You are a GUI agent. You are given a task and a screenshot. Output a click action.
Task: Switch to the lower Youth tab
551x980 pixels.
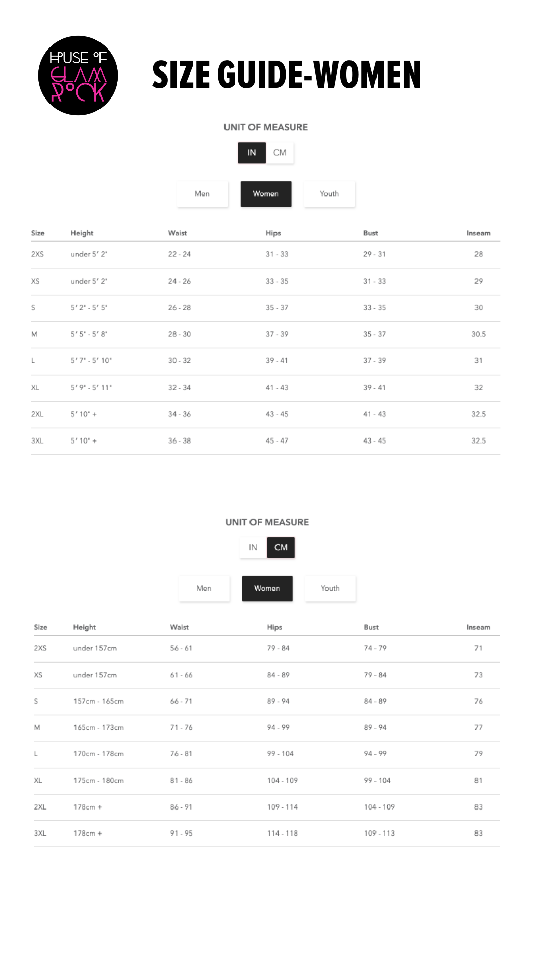pos(330,589)
